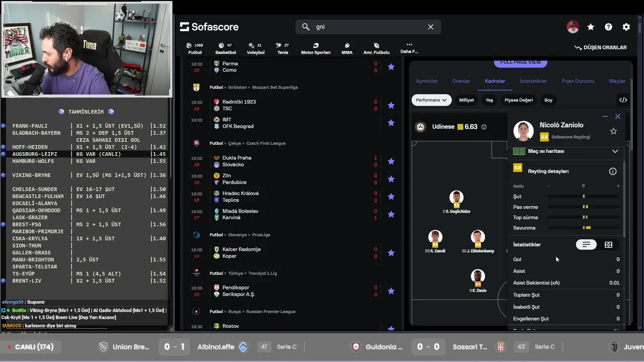The height and width of the screenshot is (362, 644).
Task: Select the Yaş filter chip
Action: [x=489, y=100]
